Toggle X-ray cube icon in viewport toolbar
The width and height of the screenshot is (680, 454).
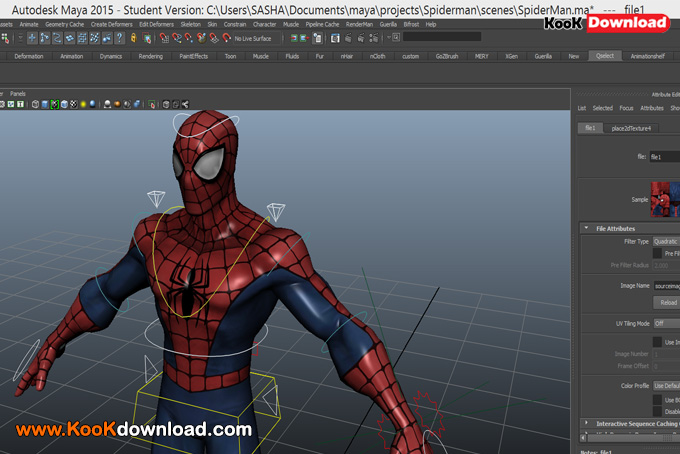pos(166,104)
